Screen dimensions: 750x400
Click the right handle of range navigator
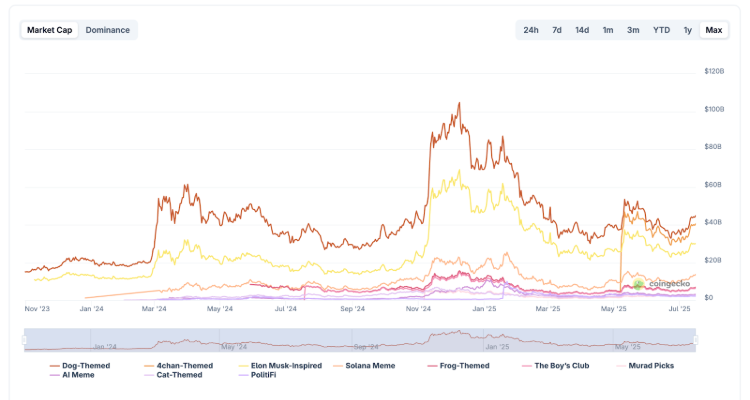pos(696,340)
